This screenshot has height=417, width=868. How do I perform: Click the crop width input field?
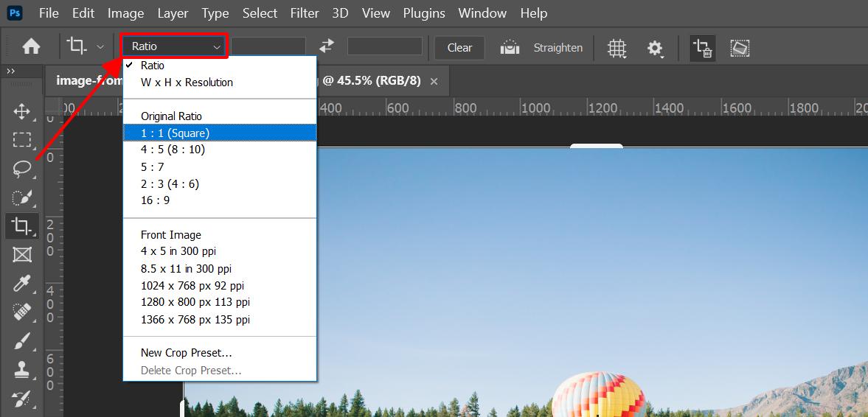coord(268,46)
